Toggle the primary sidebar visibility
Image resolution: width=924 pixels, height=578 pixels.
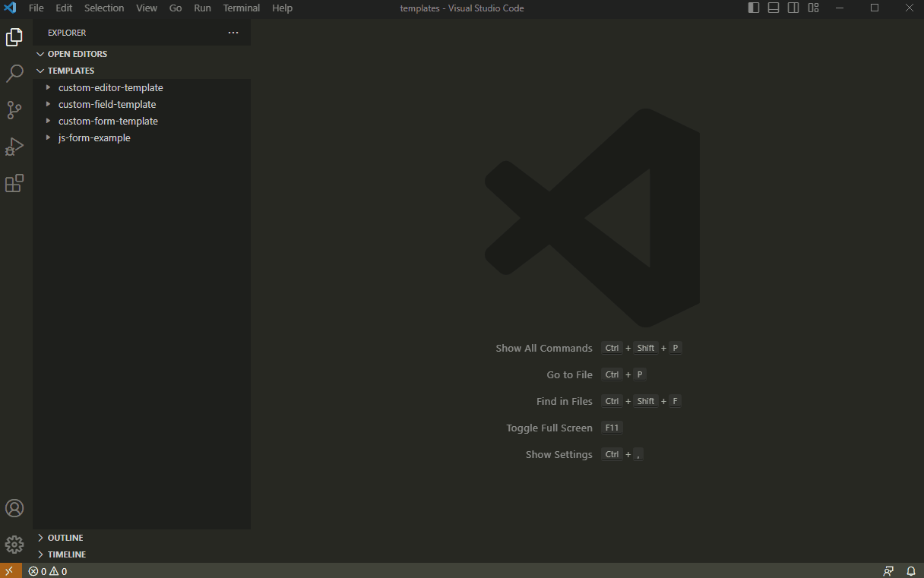click(753, 8)
